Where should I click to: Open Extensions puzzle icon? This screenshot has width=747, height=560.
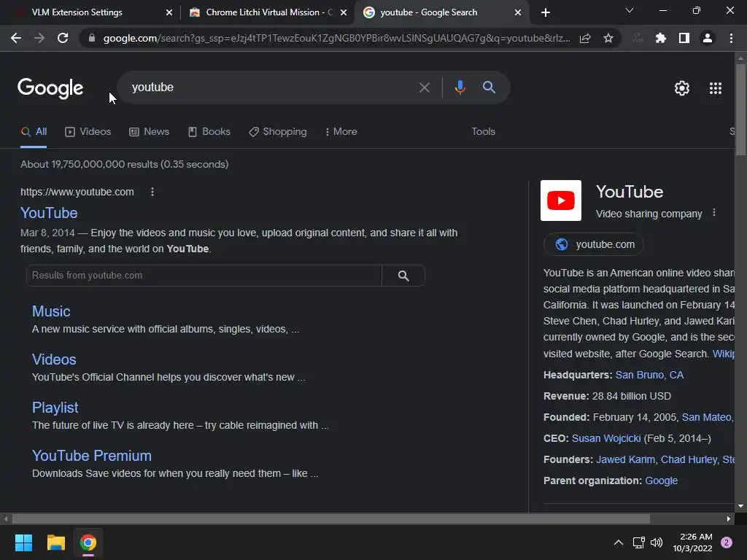661,38
